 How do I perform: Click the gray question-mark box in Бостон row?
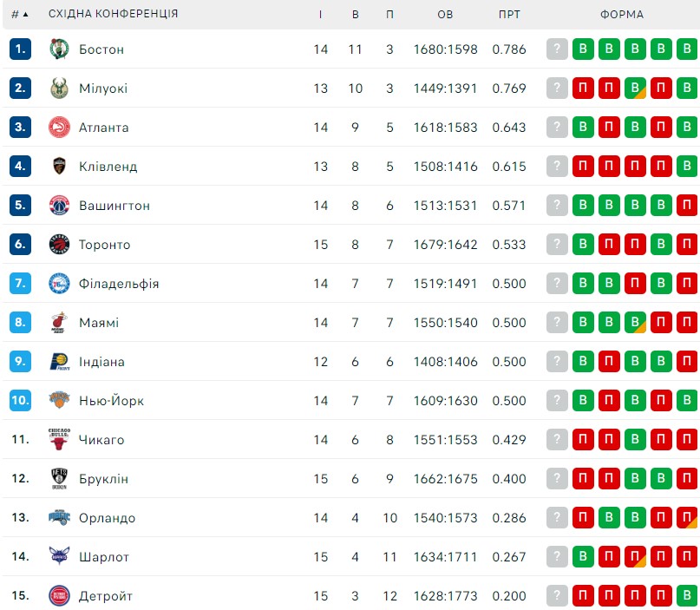point(557,49)
